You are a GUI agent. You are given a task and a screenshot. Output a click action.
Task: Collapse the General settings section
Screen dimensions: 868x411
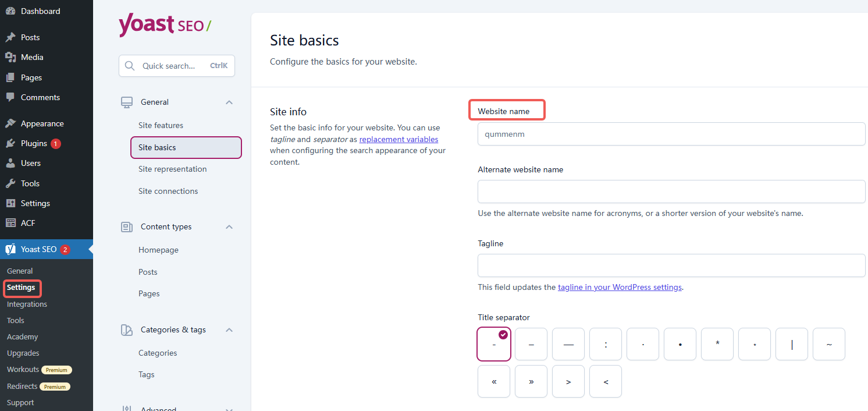click(x=229, y=102)
